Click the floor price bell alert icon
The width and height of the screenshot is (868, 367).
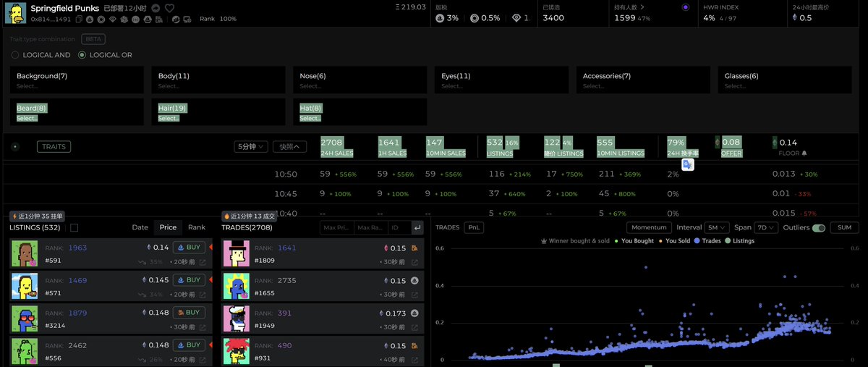(804, 153)
